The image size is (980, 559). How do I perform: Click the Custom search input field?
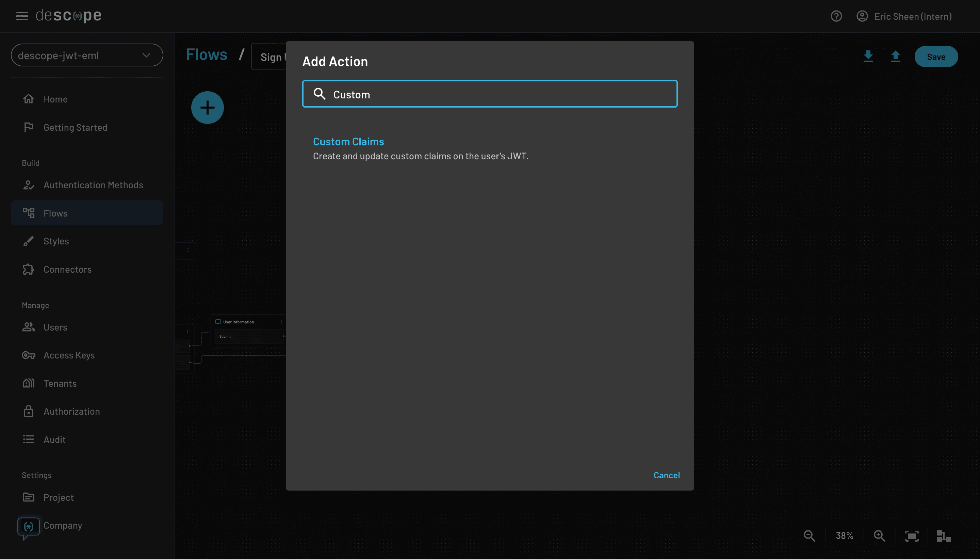490,94
